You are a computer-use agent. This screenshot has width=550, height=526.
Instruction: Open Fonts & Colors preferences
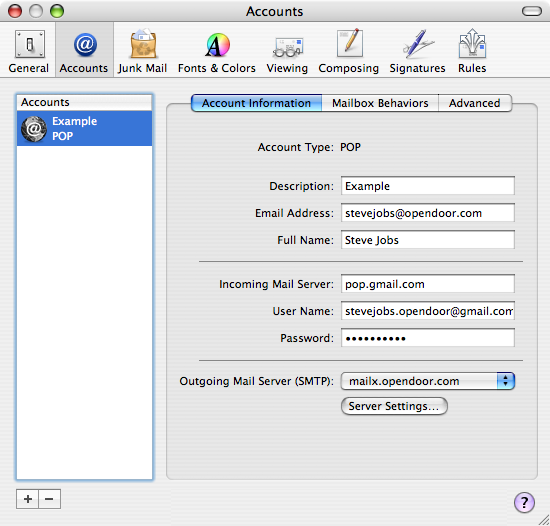[x=217, y=52]
